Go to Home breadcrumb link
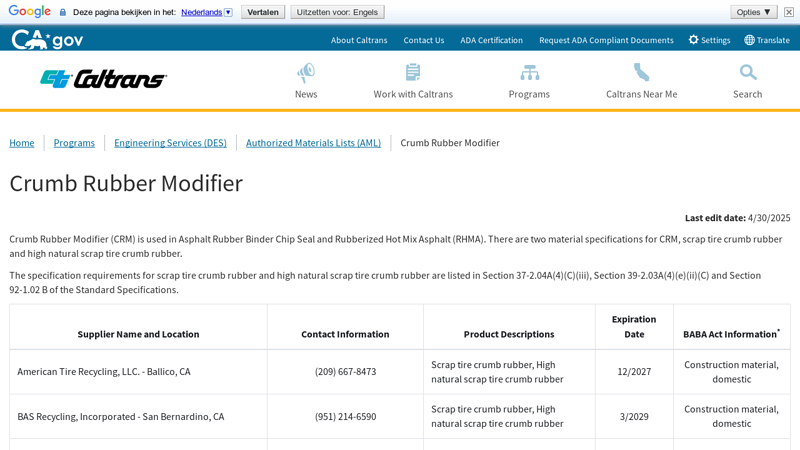 22,143
